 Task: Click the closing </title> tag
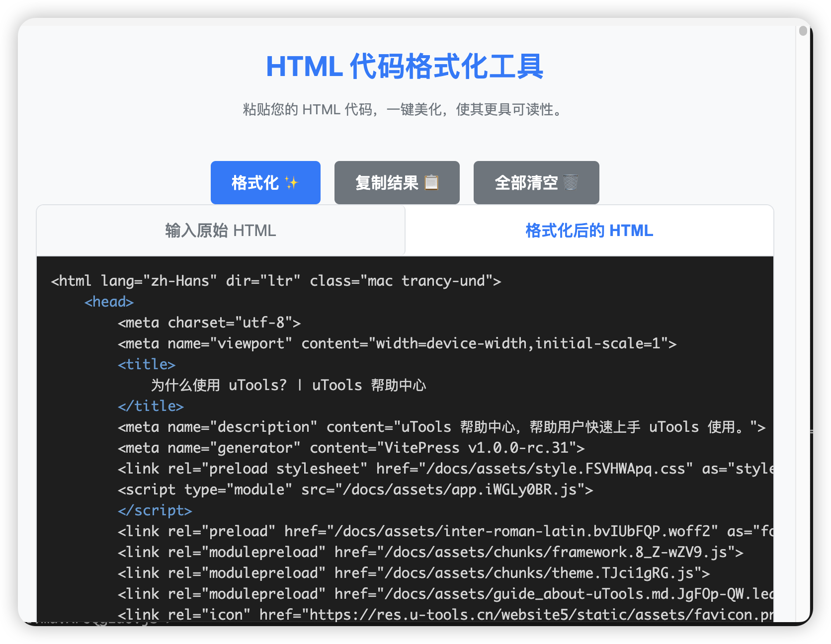point(151,406)
